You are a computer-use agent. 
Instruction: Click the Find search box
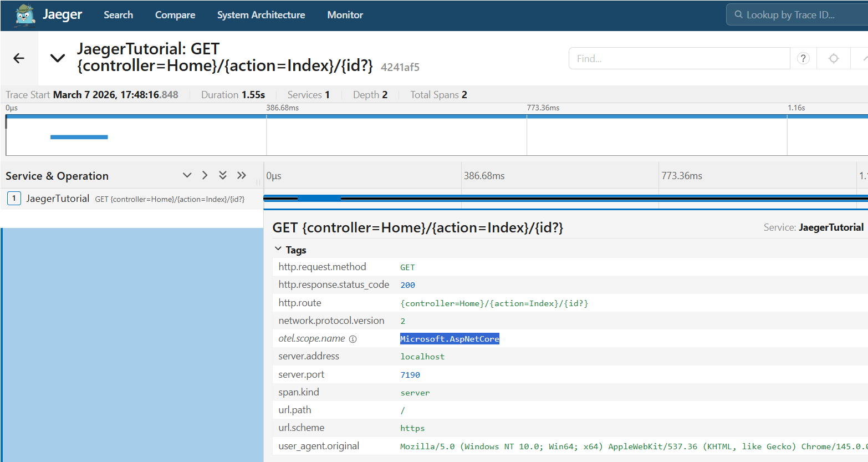(x=679, y=58)
